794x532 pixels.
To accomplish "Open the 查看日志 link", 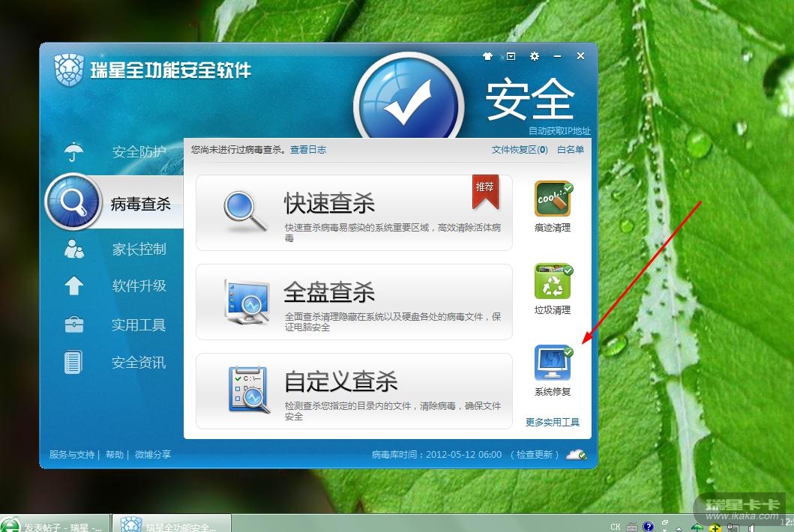I will tap(308, 150).
